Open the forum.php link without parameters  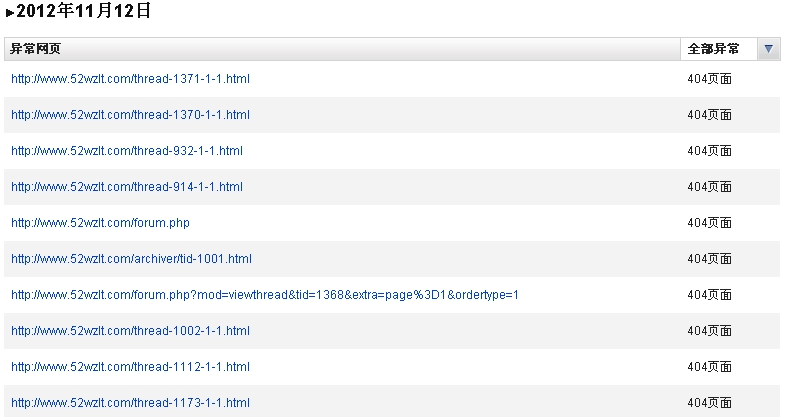point(100,223)
